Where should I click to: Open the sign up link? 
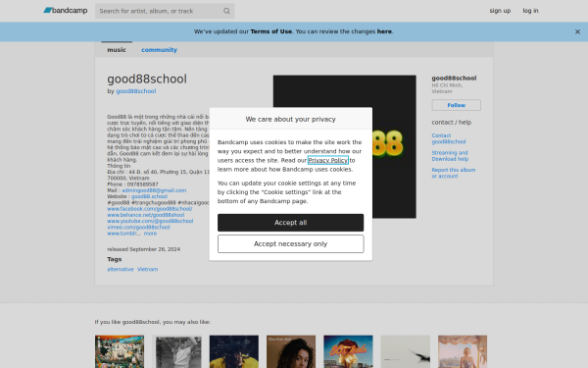click(500, 11)
